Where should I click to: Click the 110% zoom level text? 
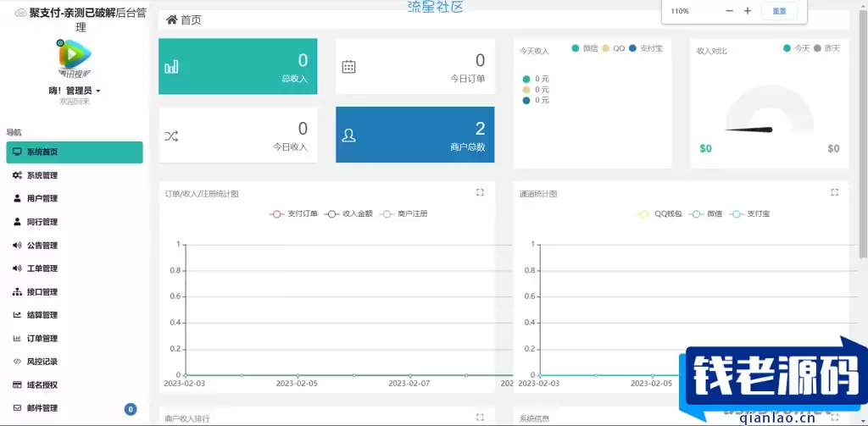click(680, 11)
